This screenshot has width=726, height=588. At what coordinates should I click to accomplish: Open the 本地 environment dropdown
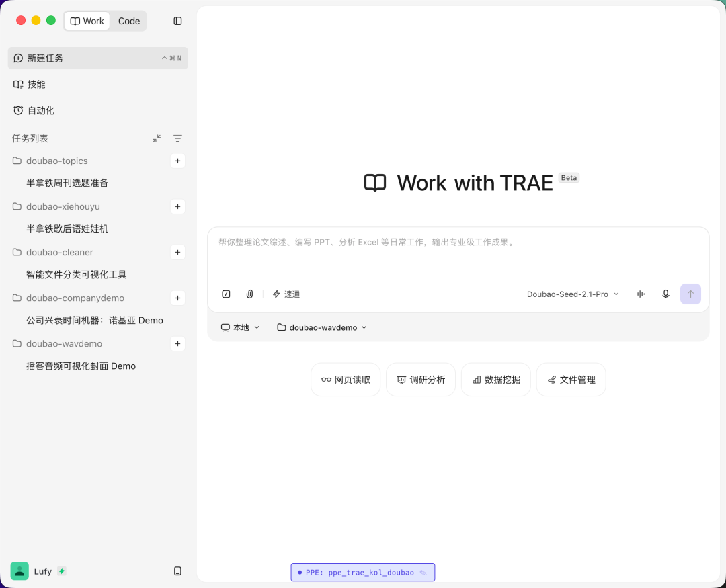(x=240, y=327)
